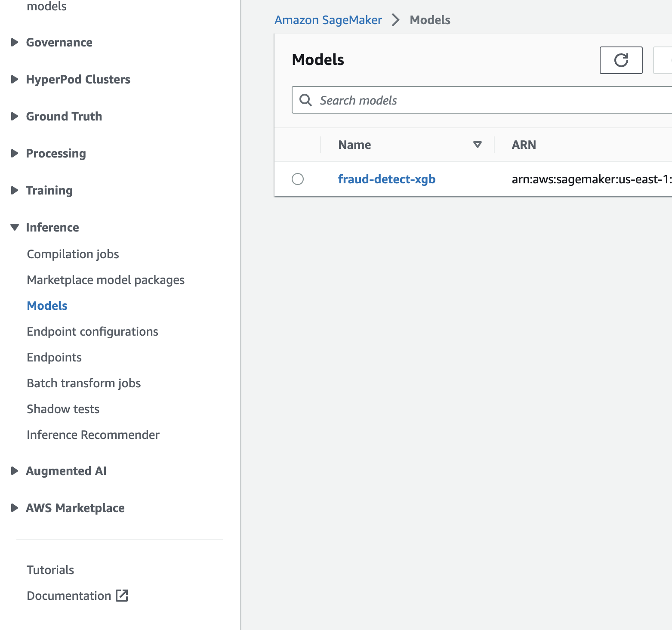The height and width of the screenshot is (630, 672).
Task: Navigate to Amazon SageMaker breadcrumb
Action: pos(328,20)
